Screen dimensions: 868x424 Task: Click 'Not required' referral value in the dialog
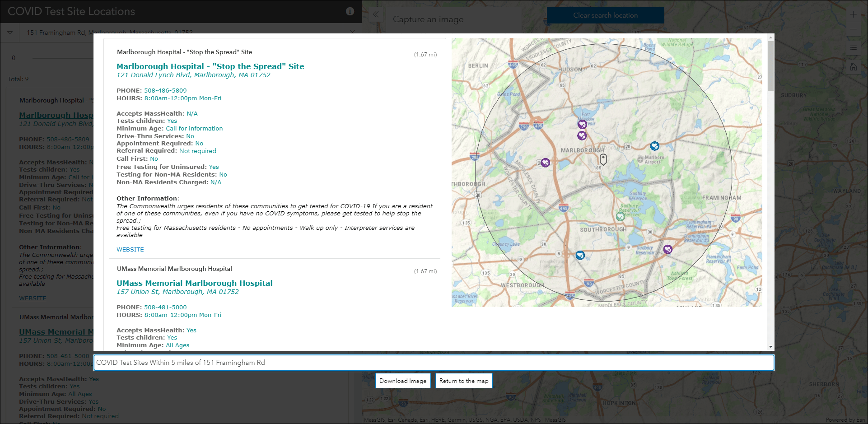tap(198, 151)
